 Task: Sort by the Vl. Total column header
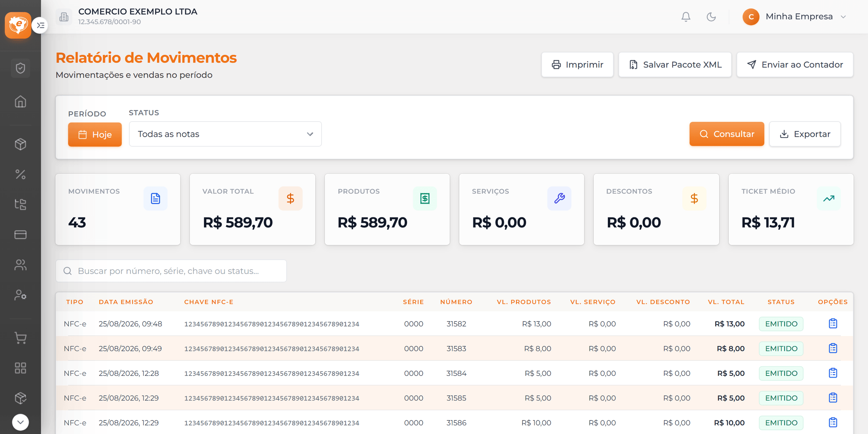coord(726,302)
